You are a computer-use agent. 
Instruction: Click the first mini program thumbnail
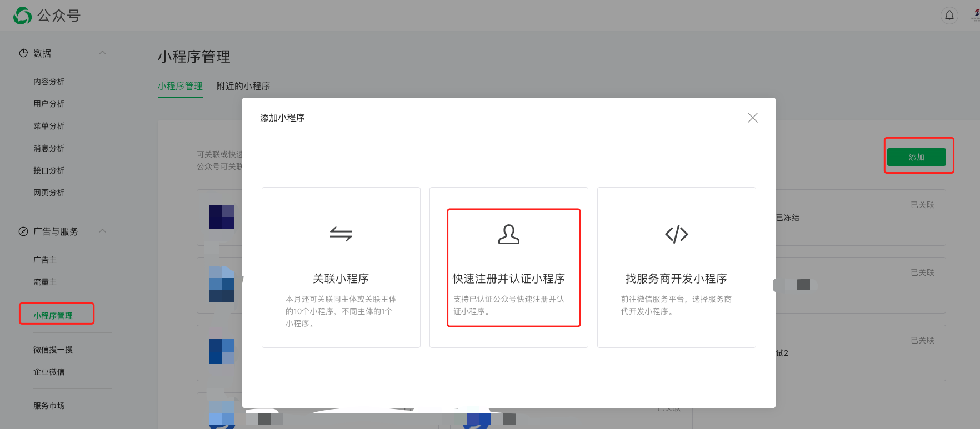tap(222, 217)
